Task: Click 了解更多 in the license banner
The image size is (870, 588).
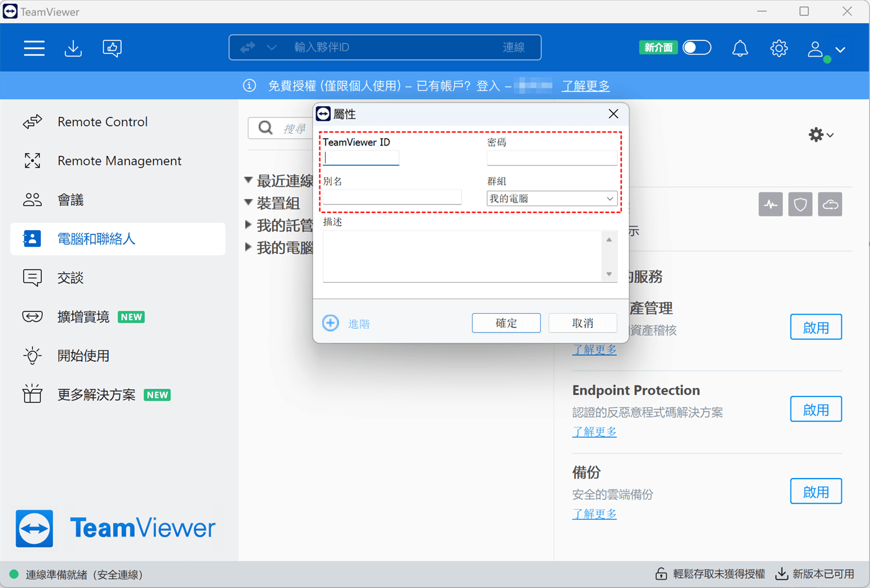Action: pyautogui.click(x=586, y=86)
